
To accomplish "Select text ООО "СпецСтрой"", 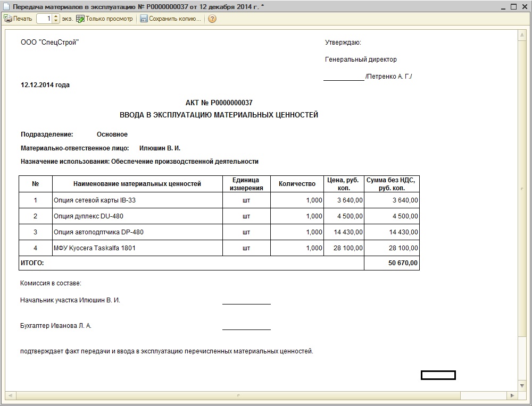I will point(50,43).
